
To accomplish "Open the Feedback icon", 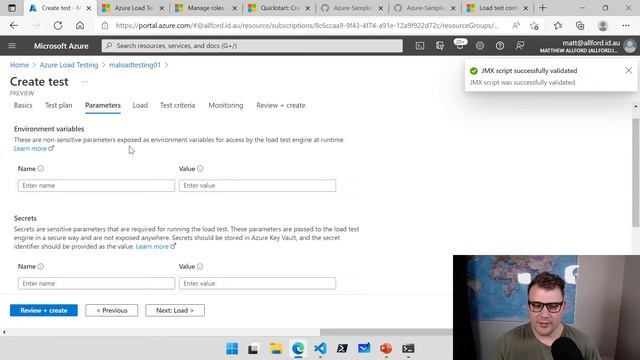I will point(520,46).
